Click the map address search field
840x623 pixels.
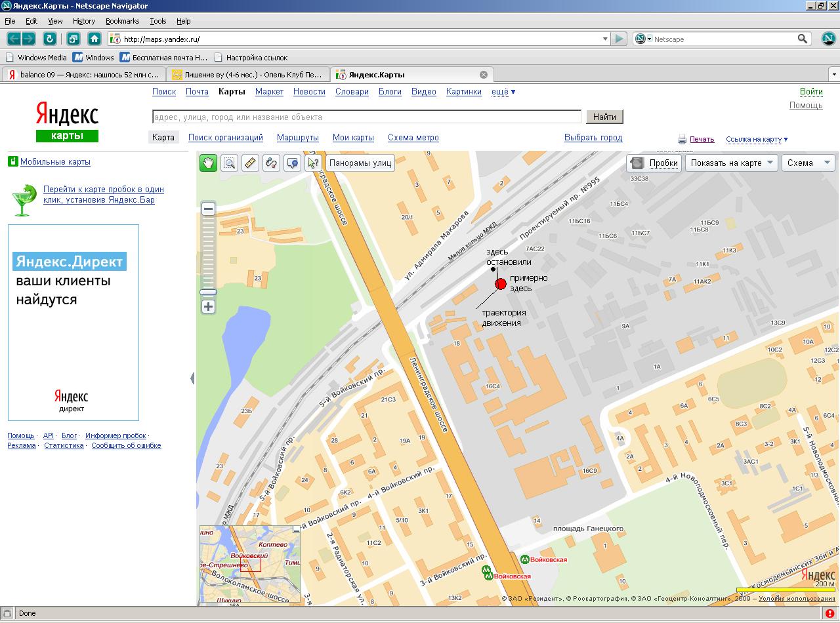click(367, 117)
